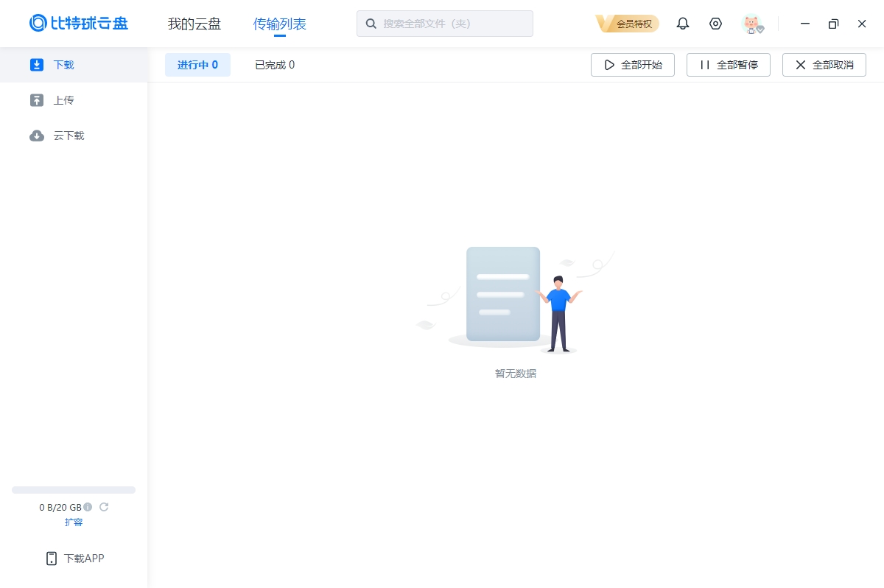View the 进行中 transfer list
Viewport: 884px width, 588px height.
pos(197,65)
